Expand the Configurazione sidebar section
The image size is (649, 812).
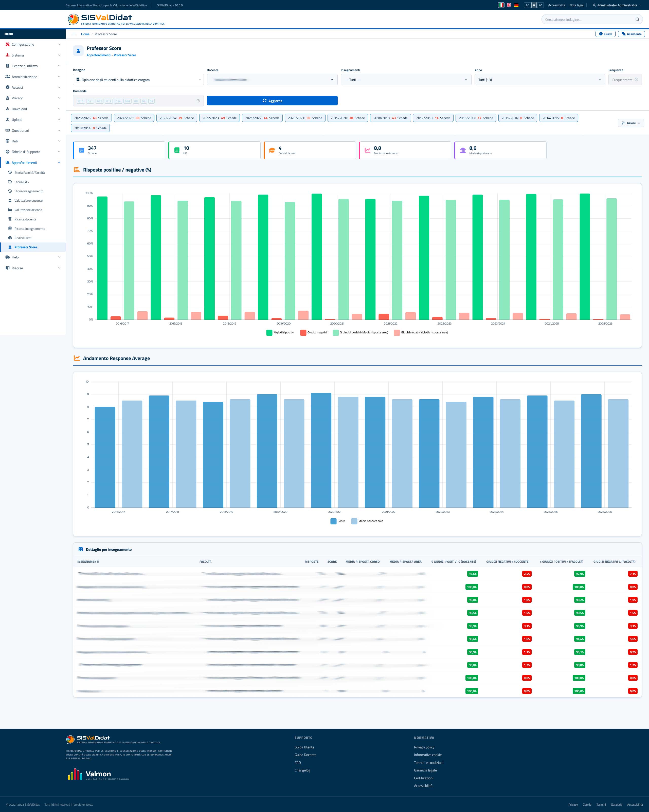[33, 44]
